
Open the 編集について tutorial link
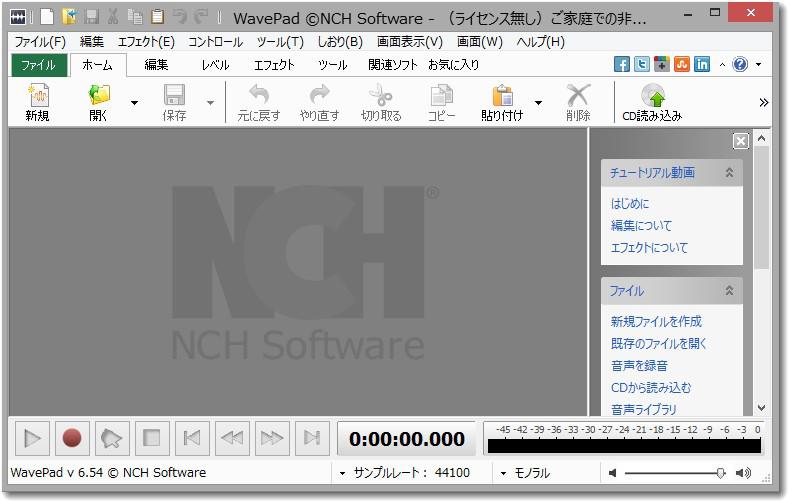(641, 226)
